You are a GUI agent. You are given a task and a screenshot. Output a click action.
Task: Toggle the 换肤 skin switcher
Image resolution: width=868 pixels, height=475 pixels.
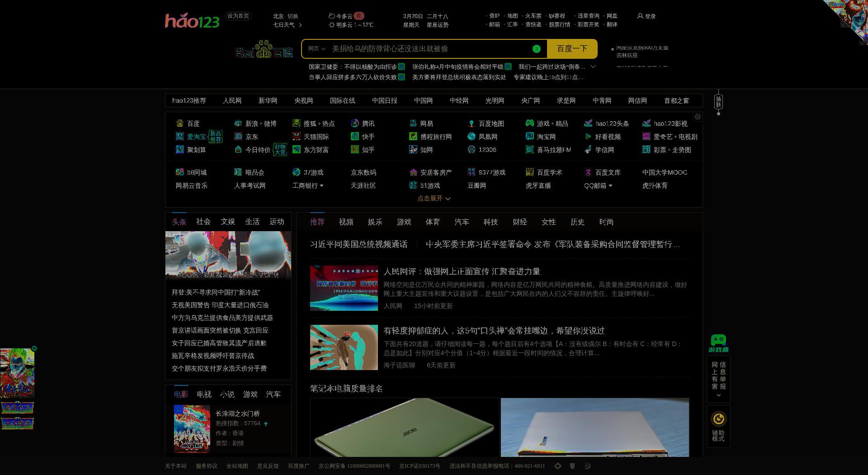tap(718, 102)
